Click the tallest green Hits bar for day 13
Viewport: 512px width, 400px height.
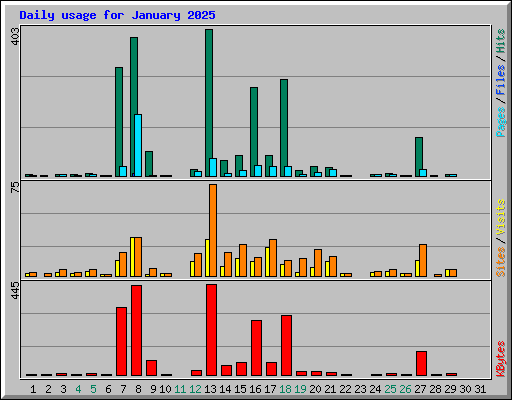209,103
